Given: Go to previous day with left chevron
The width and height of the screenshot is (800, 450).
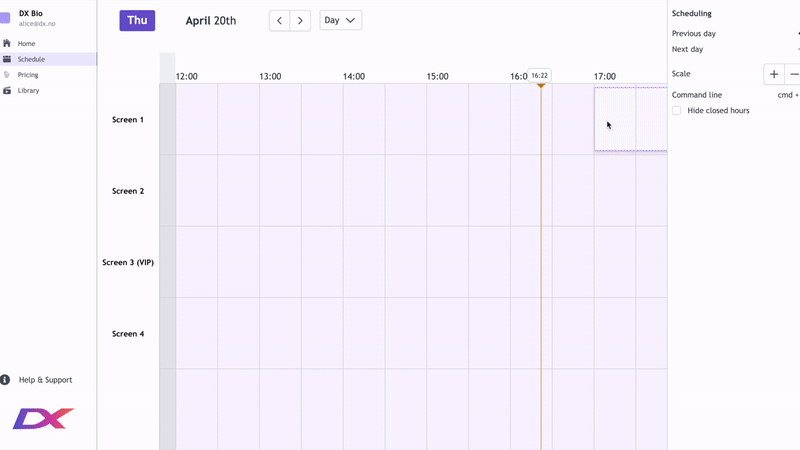Looking at the screenshot, I should click(280, 20).
